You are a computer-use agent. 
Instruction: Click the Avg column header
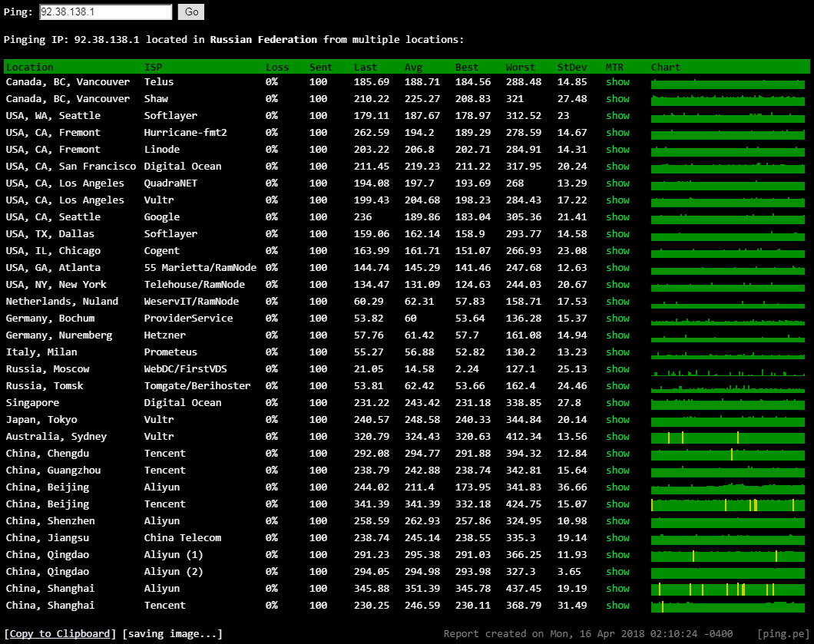coord(413,68)
